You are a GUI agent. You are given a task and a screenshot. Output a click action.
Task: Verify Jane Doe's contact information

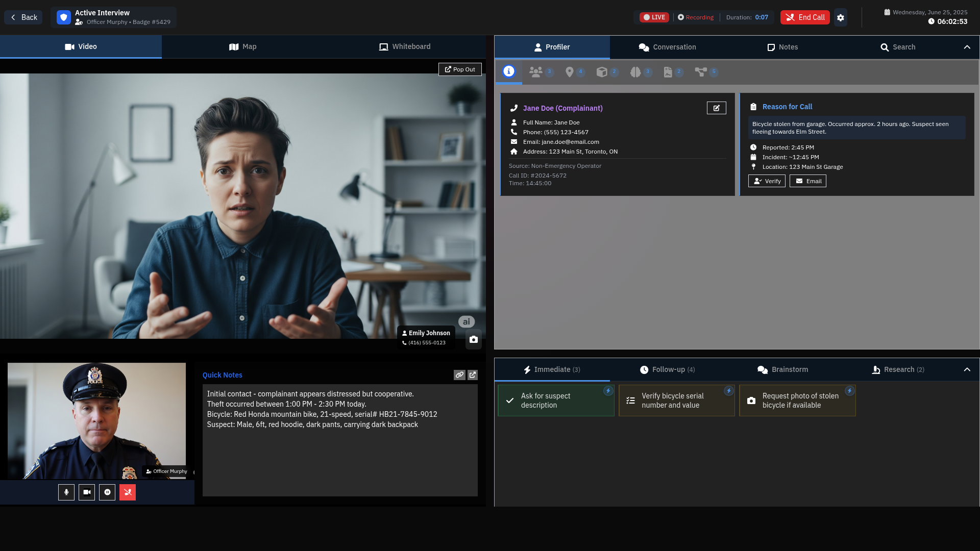tap(767, 181)
